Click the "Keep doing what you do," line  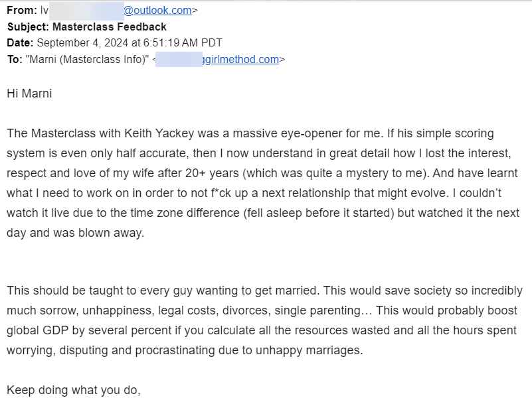pos(74,389)
